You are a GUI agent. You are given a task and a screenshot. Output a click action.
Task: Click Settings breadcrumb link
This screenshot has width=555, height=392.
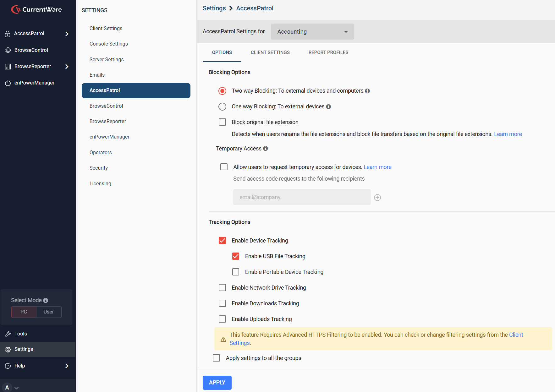pyautogui.click(x=214, y=8)
